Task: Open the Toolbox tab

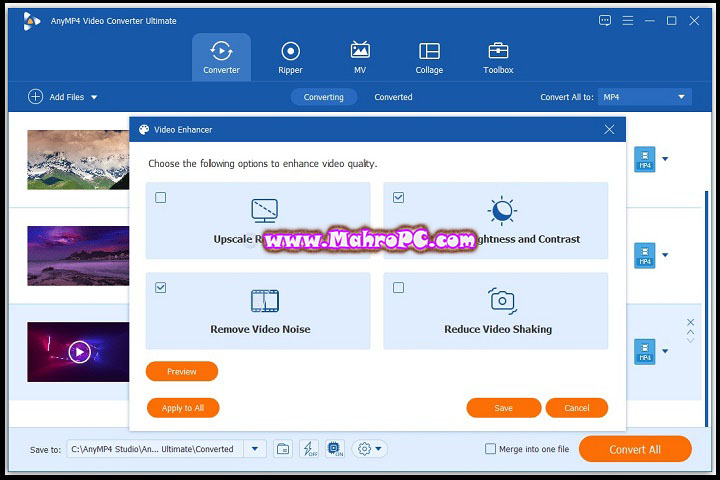Action: (x=498, y=57)
